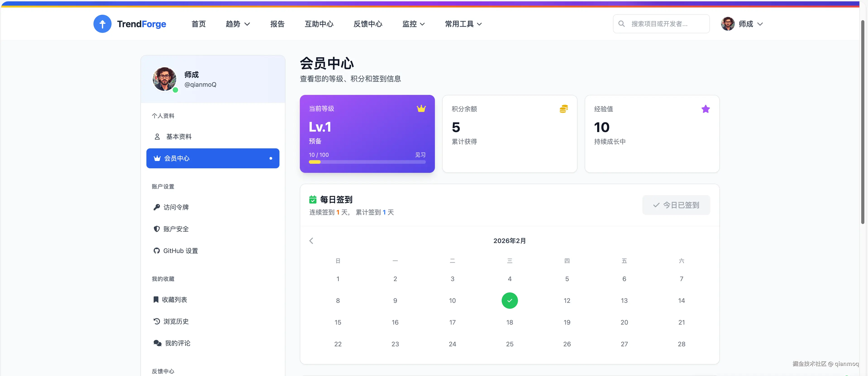Open the 报告 navigation item
Viewport: 868px width, 376px height.
pos(277,24)
